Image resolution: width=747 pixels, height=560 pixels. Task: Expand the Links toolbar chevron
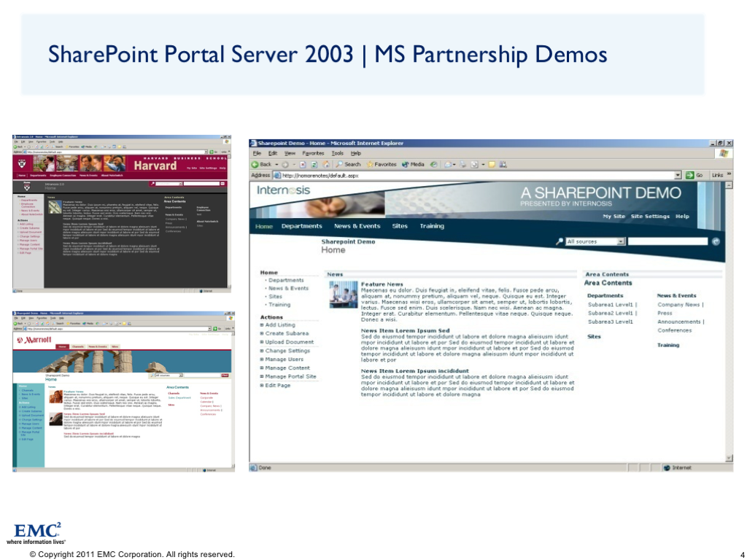[729, 174]
